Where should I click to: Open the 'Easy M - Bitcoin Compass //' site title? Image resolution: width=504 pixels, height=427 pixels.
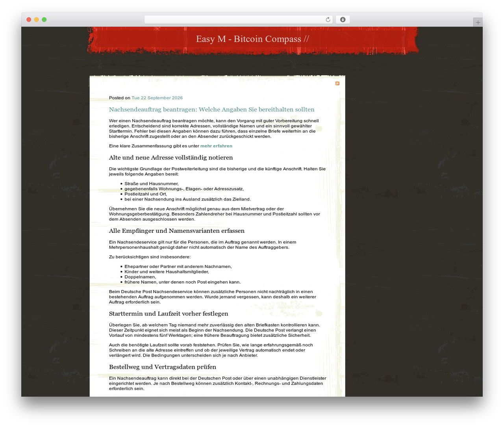(x=252, y=39)
